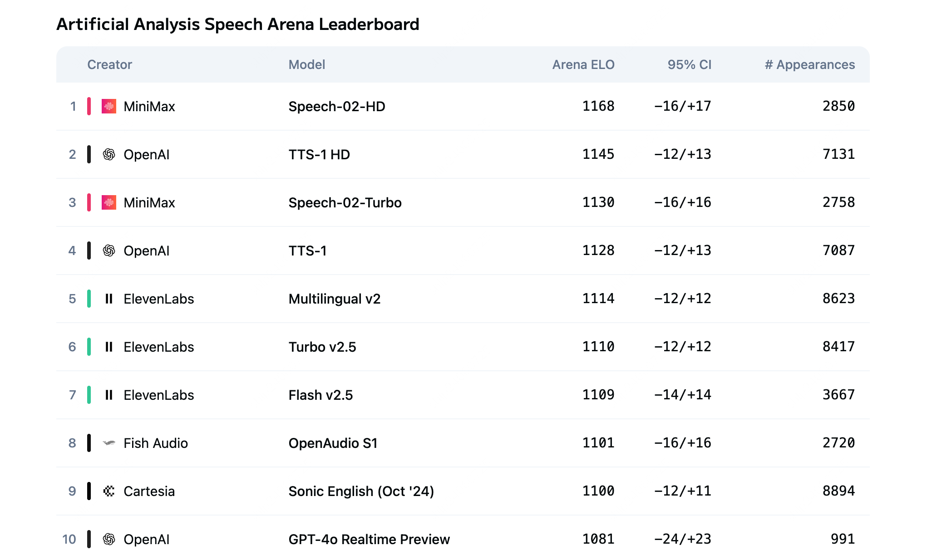Click the Creator column header
The height and width of the screenshot is (560, 927).
coord(109,64)
